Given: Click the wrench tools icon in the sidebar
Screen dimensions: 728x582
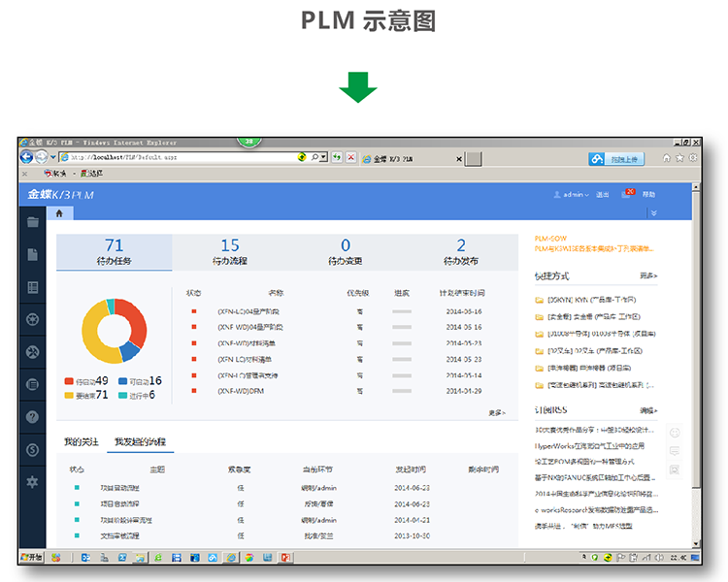Looking at the screenshot, I should (32, 352).
